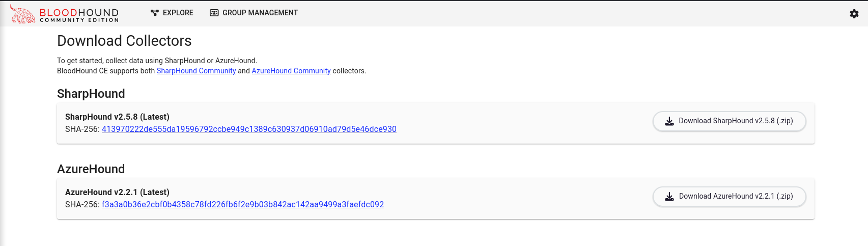
Task: Click the AzureHound v2.2.1 (Latest) title
Action: [117, 192]
